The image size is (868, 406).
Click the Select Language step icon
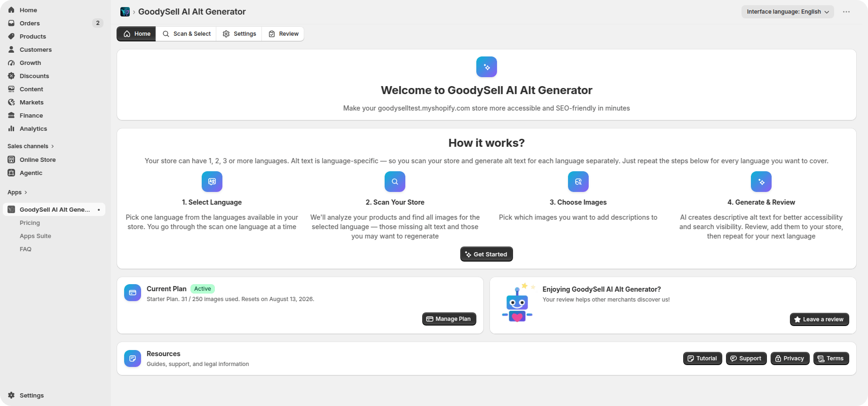212,182
